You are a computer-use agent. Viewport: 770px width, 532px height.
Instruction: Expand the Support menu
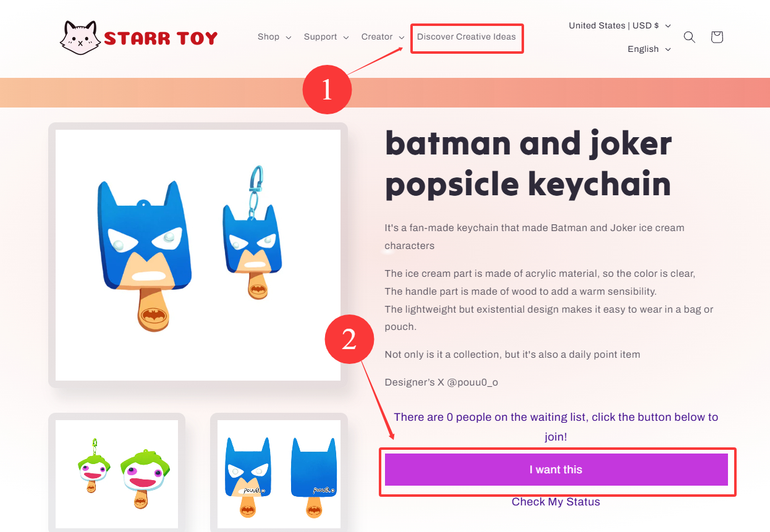coord(326,37)
